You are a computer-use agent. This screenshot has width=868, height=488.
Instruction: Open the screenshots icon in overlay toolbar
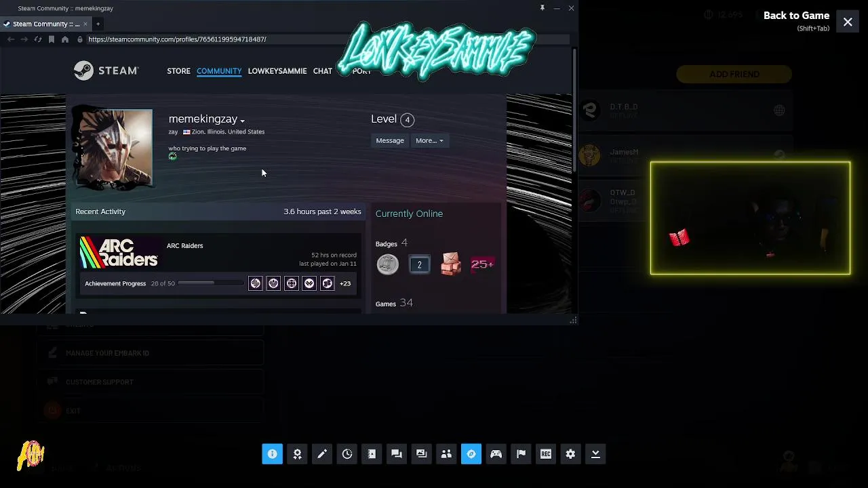tap(421, 454)
